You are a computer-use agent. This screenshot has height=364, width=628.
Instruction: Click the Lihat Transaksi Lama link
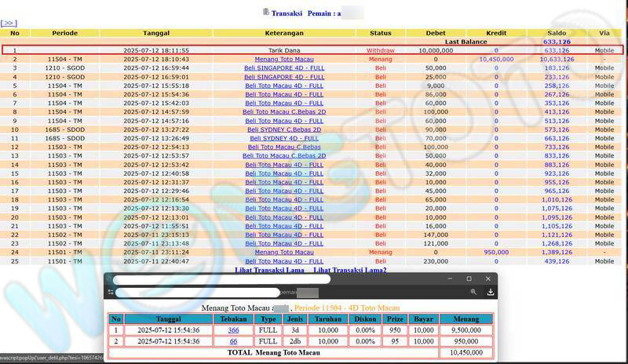(270, 270)
